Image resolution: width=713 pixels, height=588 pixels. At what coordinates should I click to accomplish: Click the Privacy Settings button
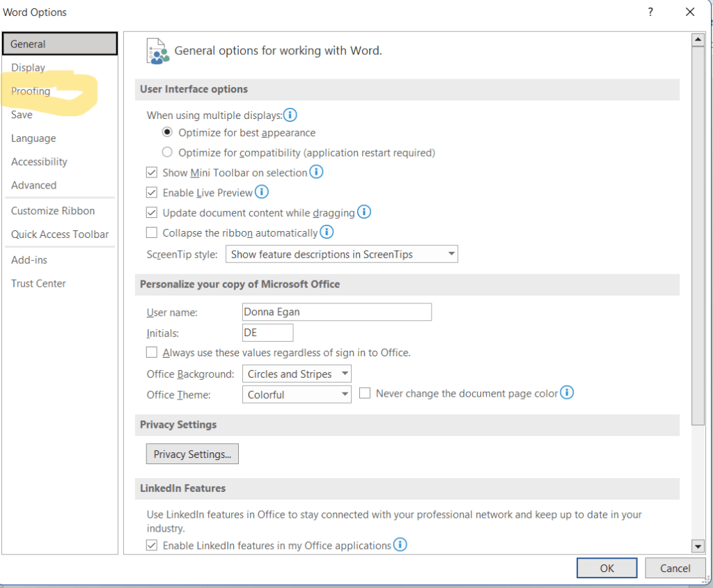[192, 454]
